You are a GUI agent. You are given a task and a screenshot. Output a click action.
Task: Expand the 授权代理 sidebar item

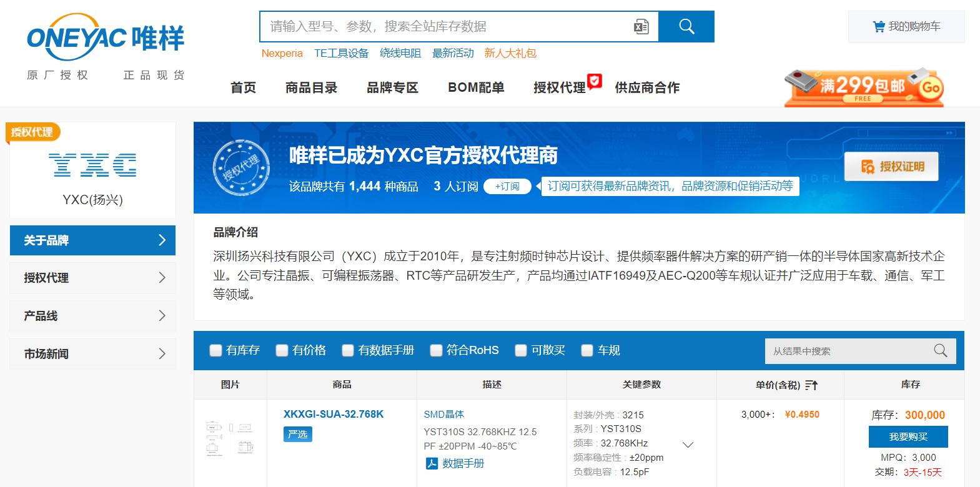(x=92, y=278)
